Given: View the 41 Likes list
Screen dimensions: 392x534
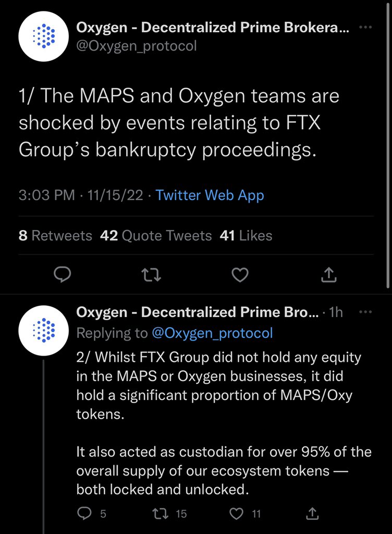Looking at the screenshot, I should [246, 236].
